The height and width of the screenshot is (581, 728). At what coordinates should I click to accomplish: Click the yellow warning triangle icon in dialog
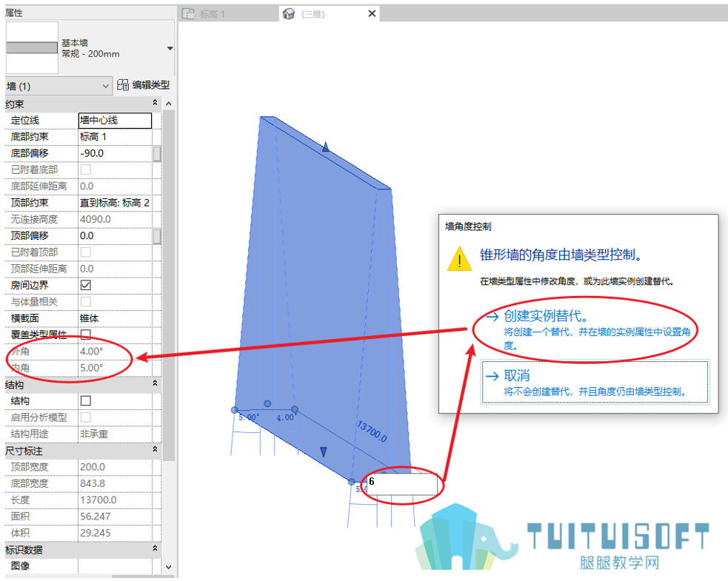[459, 258]
